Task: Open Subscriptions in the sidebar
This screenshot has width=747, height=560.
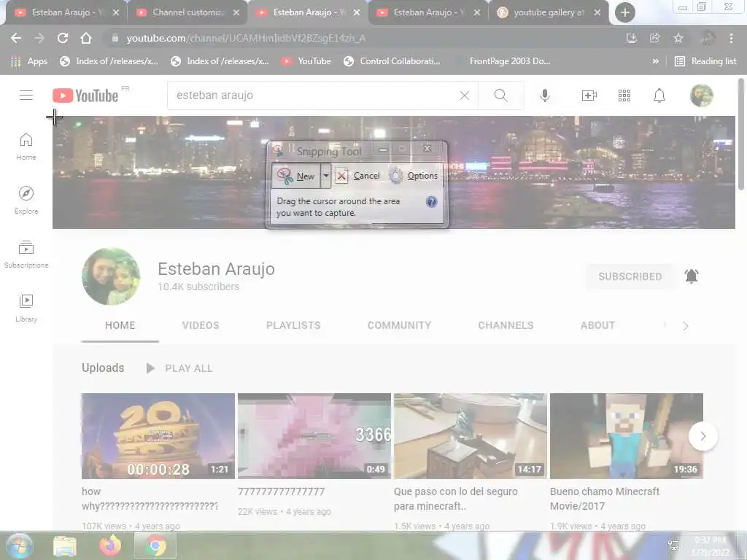Action: (26, 254)
